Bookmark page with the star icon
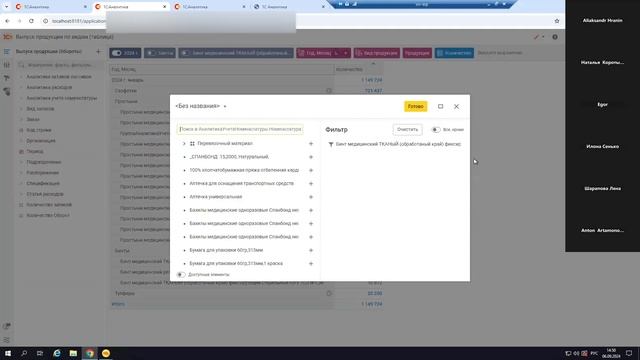640x360 pixels. tap(557, 21)
